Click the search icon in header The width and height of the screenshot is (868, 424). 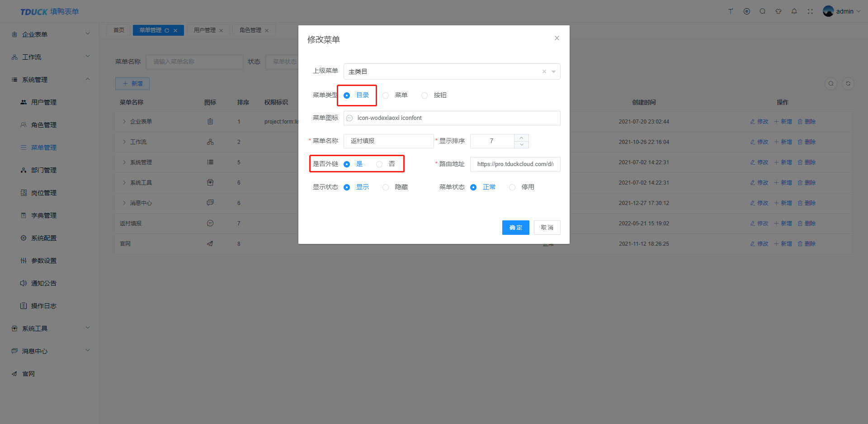763,11
